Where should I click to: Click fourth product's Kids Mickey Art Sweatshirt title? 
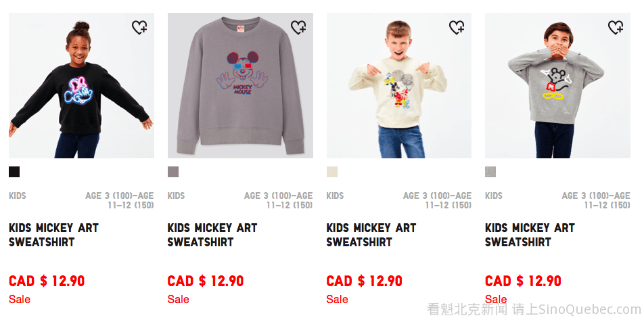530,235
